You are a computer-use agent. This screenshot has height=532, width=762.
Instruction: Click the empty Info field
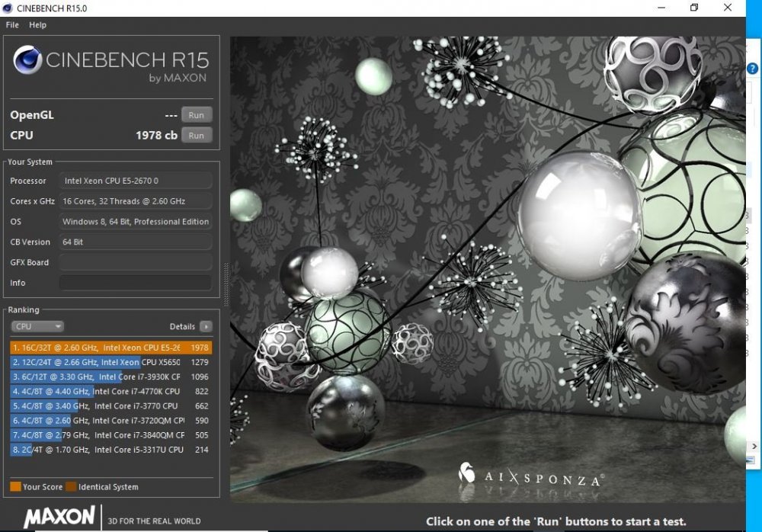coord(136,283)
